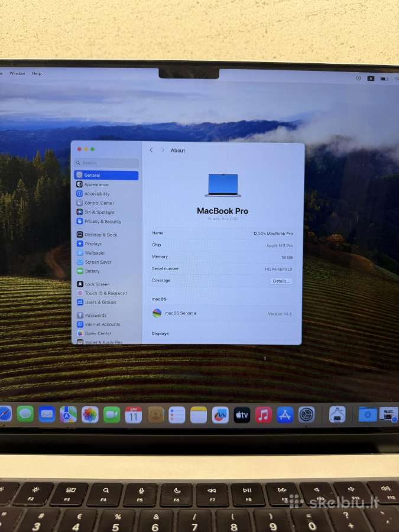Open the Help menu
Viewport: 399px width, 532px height.
click(x=37, y=73)
